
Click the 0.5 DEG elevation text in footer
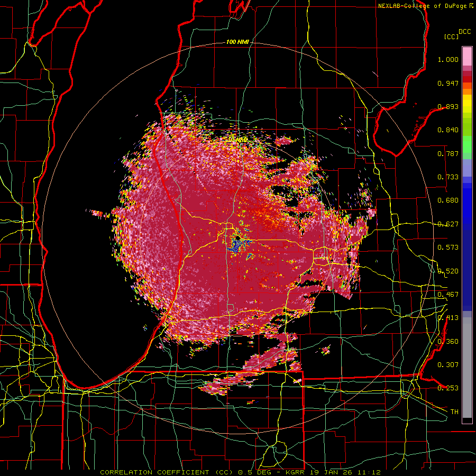point(255,472)
